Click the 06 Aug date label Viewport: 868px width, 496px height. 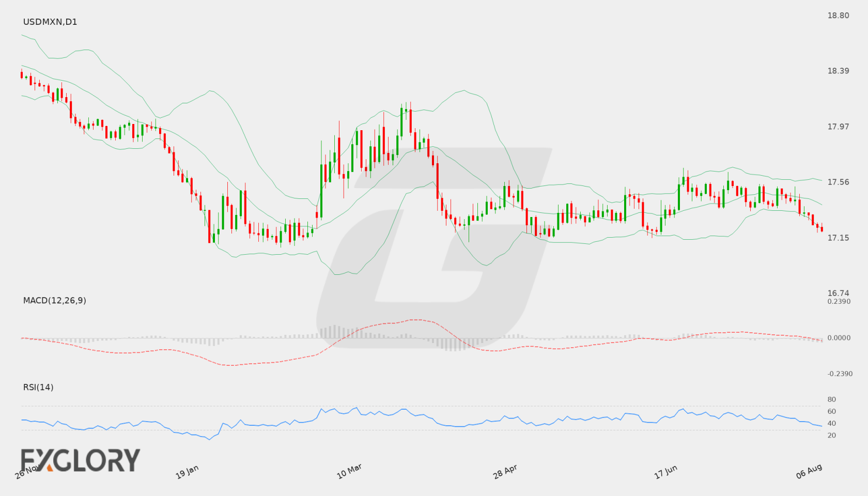(x=809, y=471)
